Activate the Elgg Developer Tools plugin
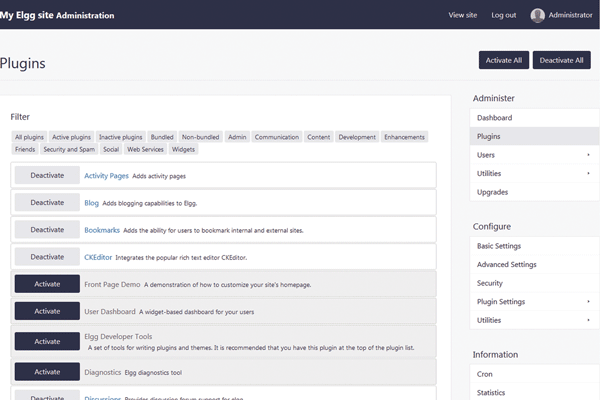The width and height of the screenshot is (600, 400). pyautogui.click(x=47, y=341)
